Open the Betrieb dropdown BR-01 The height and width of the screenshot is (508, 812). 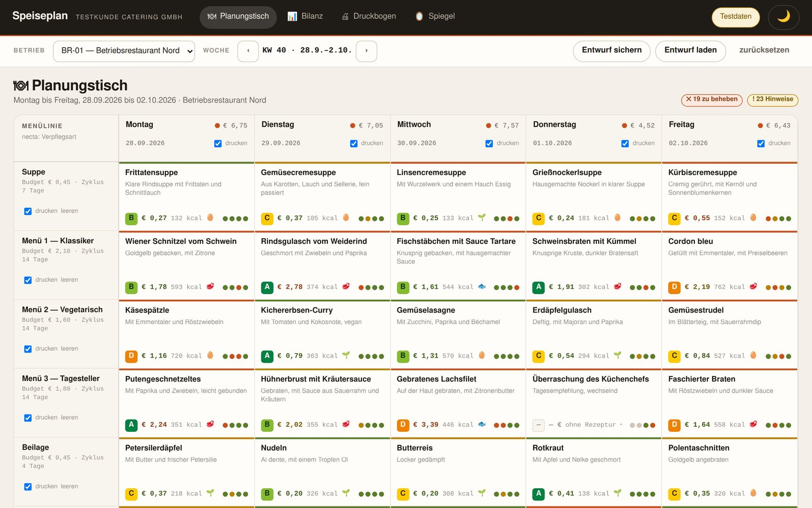click(124, 51)
